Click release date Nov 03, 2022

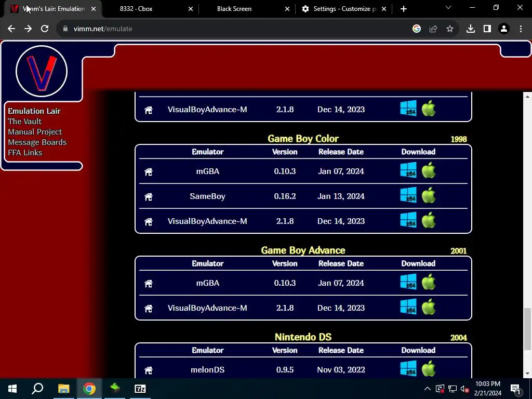pyautogui.click(x=341, y=370)
